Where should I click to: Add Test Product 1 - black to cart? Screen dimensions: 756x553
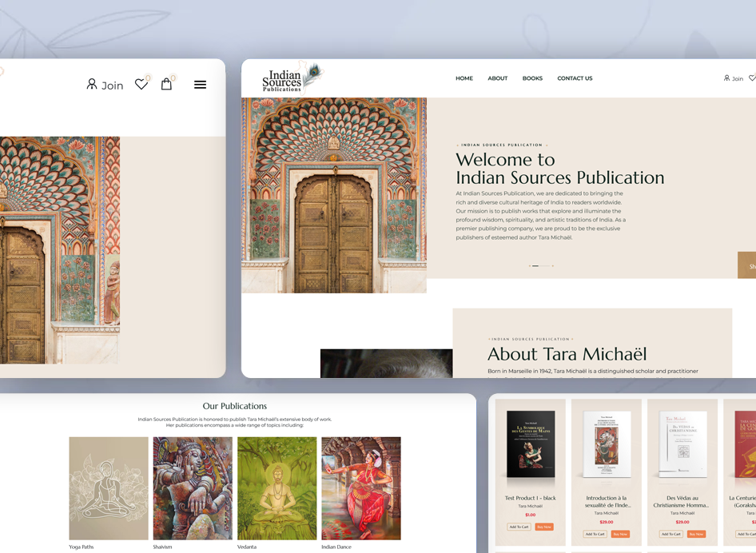[x=519, y=527]
